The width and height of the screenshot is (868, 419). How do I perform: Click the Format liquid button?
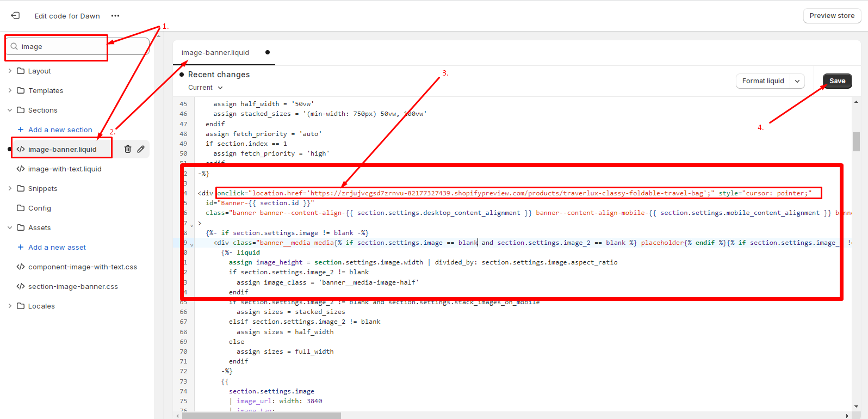(763, 81)
